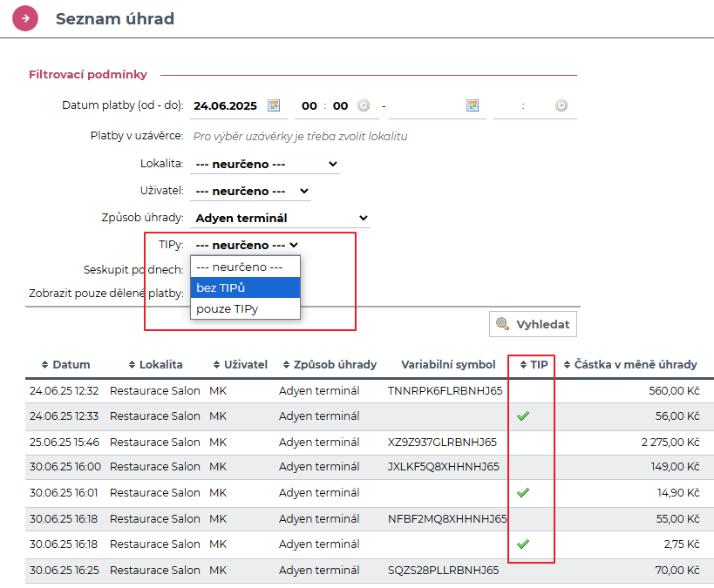Click date 24.06.25 12:32
714x588 pixels.
click(x=64, y=391)
